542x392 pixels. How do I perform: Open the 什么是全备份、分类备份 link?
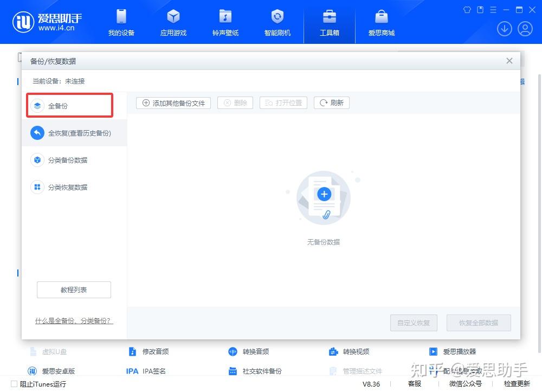click(74, 320)
